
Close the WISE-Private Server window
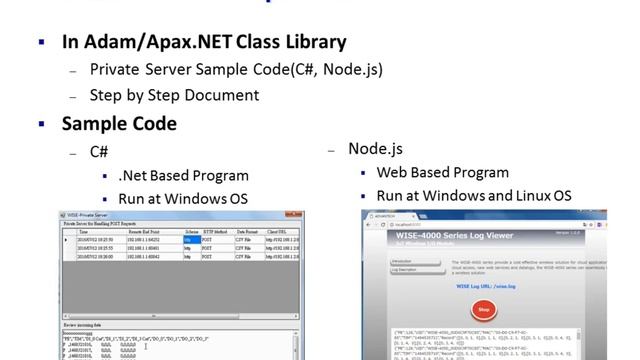coord(294,214)
